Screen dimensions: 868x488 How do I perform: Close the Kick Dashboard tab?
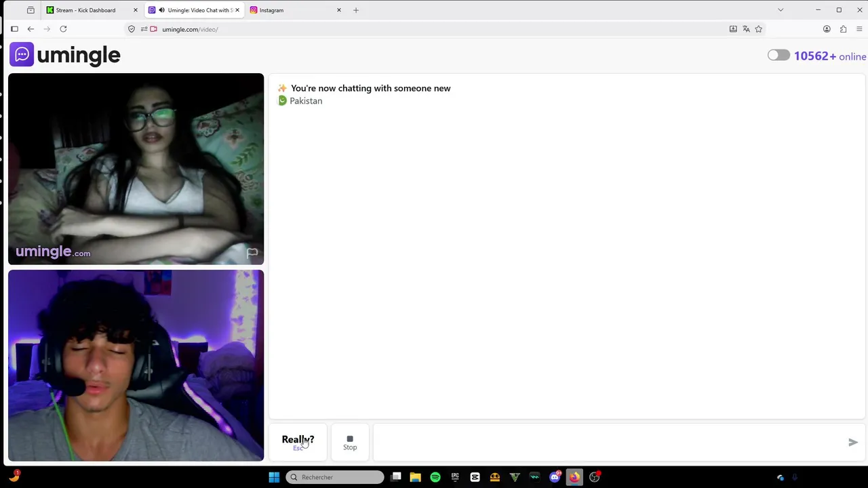pyautogui.click(x=136, y=10)
